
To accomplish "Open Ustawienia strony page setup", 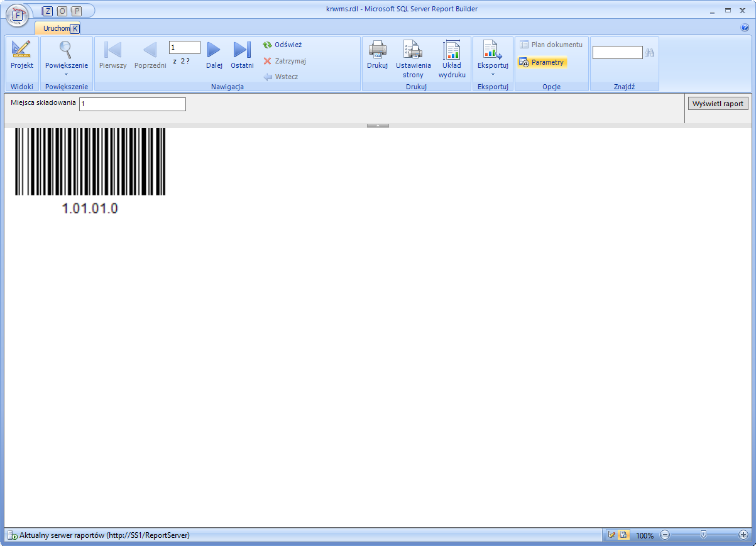I will click(x=414, y=59).
